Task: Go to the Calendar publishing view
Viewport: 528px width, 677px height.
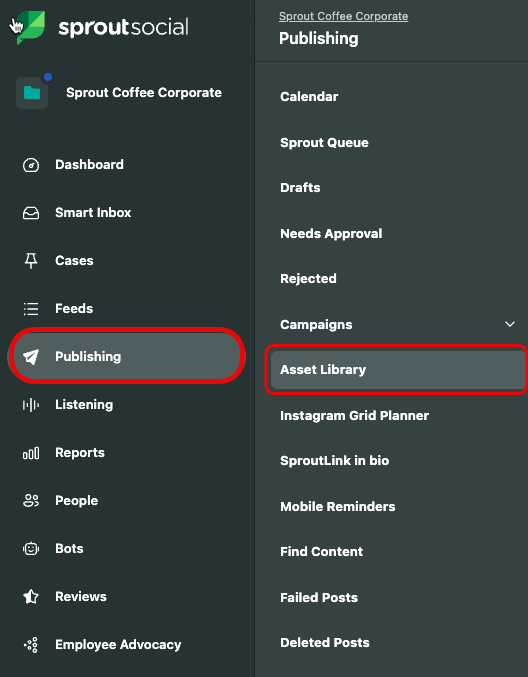Action: pos(309,97)
